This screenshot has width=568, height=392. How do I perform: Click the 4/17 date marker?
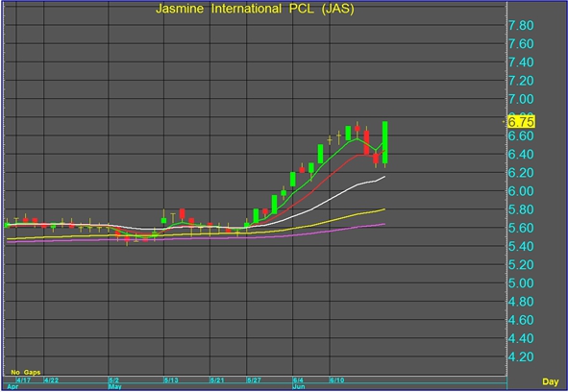(24, 380)
